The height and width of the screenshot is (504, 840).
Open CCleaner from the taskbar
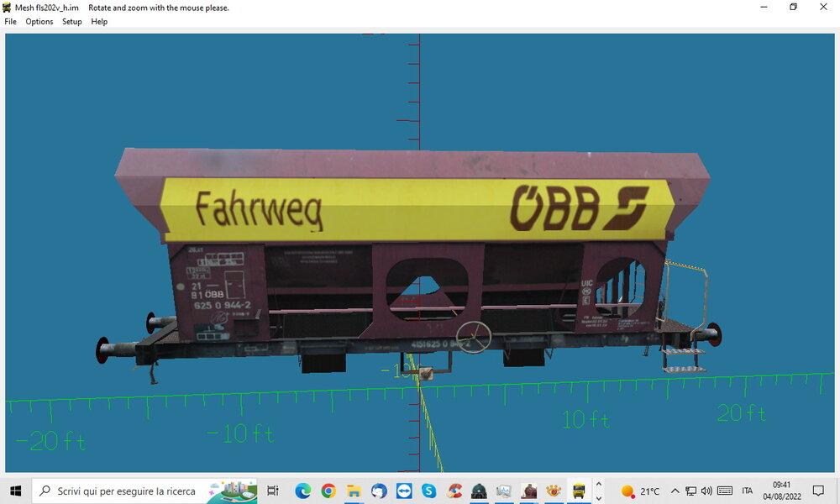pyautogui.click(x=454, y=491)
